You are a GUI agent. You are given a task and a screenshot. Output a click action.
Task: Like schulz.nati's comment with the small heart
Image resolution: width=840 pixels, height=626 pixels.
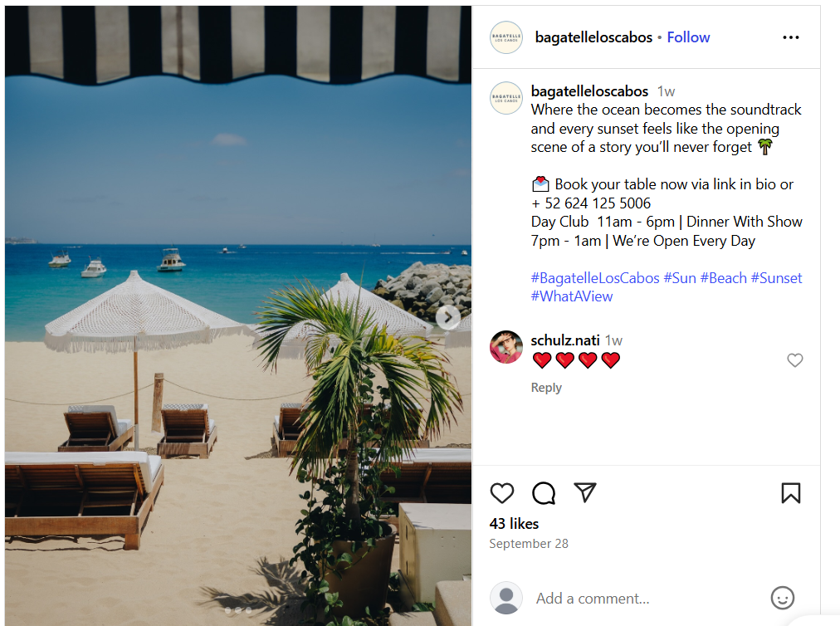click(x=795, y=360)
